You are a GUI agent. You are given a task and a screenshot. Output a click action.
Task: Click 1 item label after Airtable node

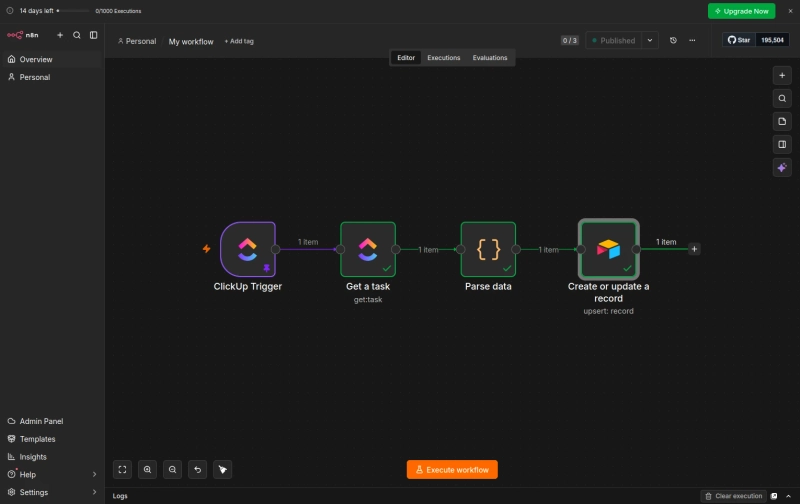[666, 242]
